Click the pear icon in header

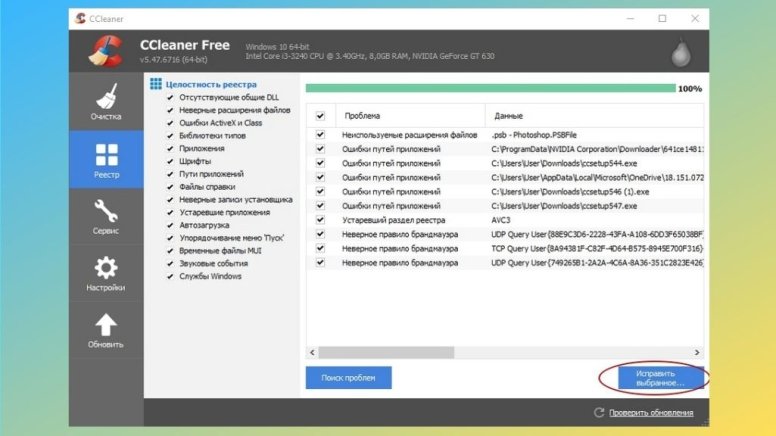(x=681, y=52)
